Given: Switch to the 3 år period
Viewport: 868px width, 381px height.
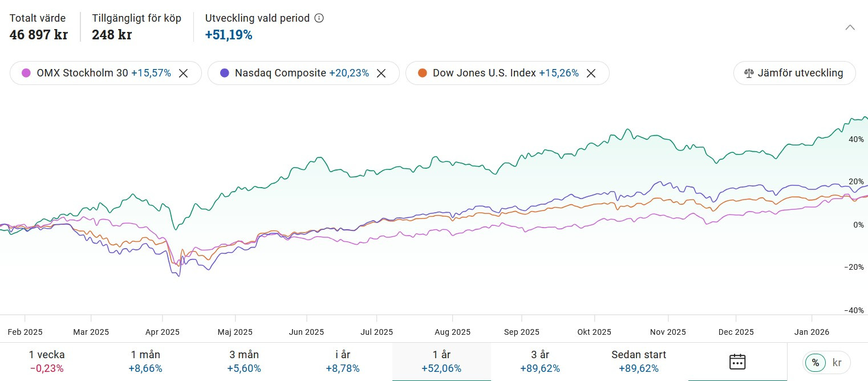Looking at the screenshot, I should 540,362.
